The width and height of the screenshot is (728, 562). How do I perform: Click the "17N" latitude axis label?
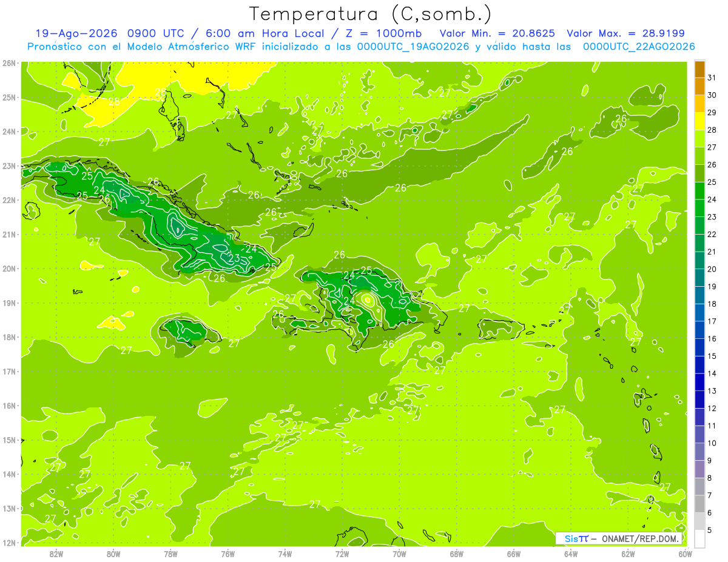pos(8,371)
